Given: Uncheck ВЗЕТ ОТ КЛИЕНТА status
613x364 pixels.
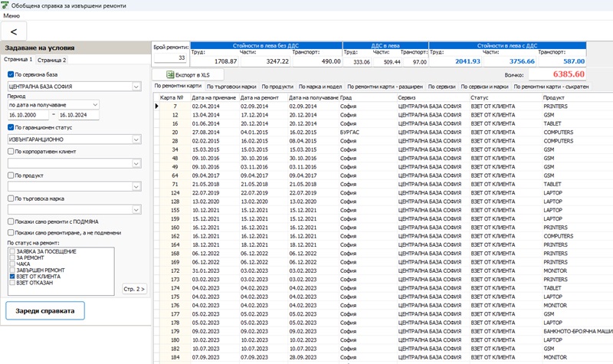Looking at the screenshot, I should [x=12, y=277].
